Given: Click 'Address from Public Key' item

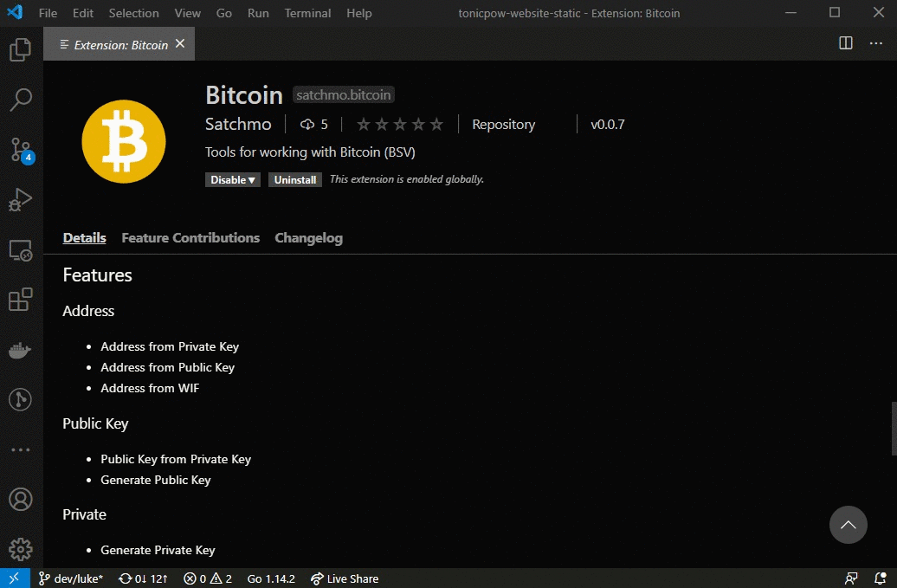Looking at the screenshot, I should coord(168,367).
